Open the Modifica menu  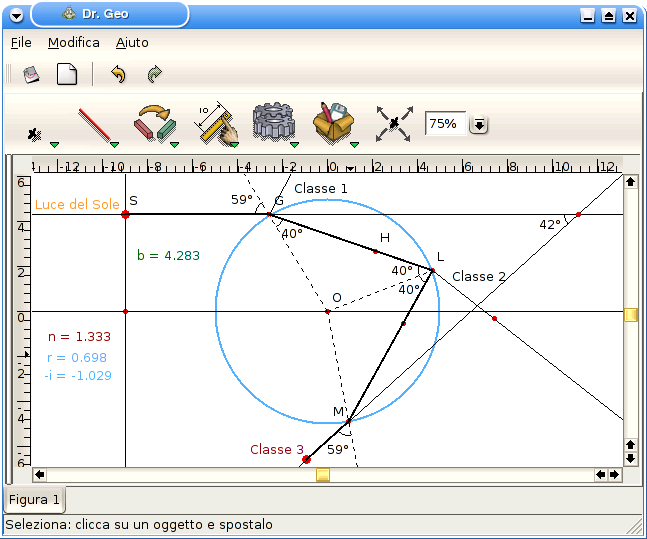click(74, 43)
